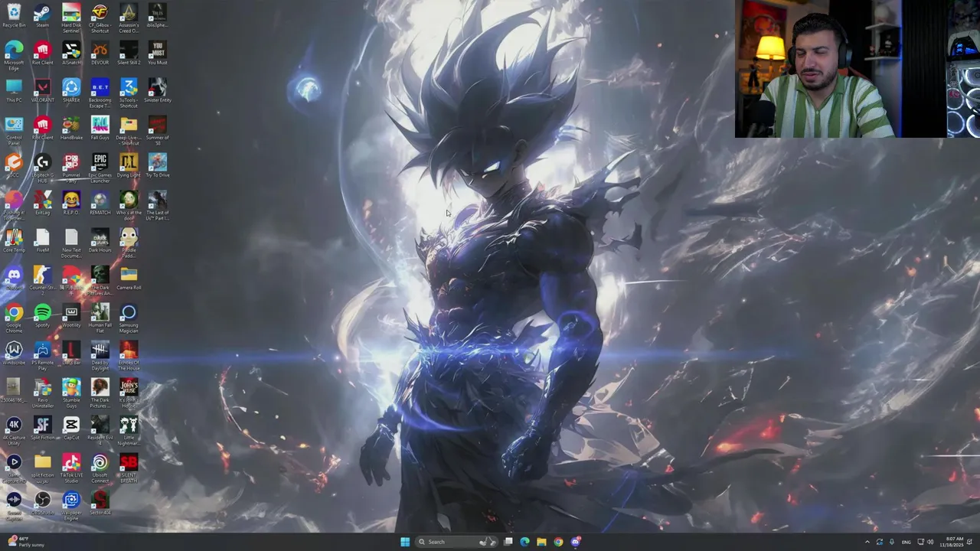Open the Windscribe VPN icon

[x=14, y=353]
